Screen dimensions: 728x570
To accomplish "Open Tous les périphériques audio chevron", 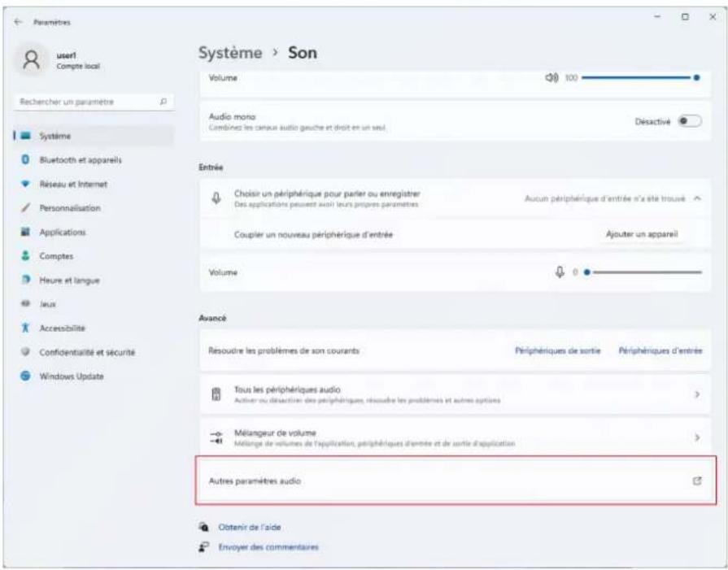I will pyautogui.click(x=697, y=394).
